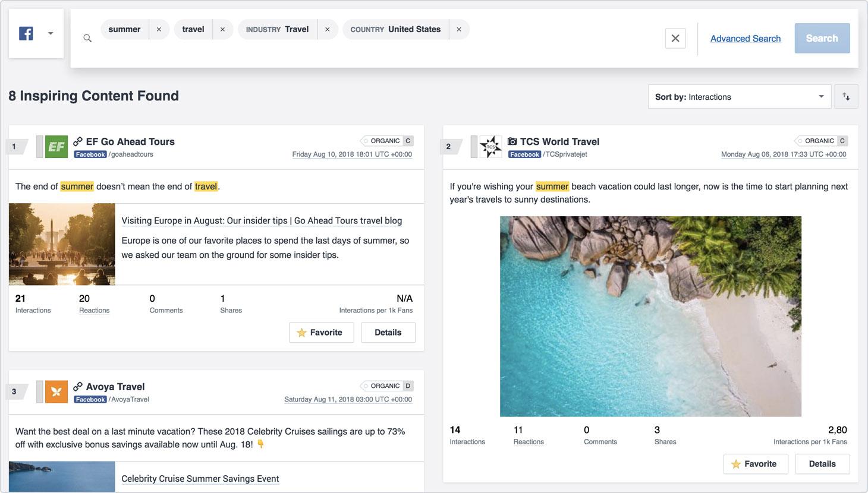This screenshot has width=868, height=493.
Task: Click the ORGANIC tag on Avoya Travel
Action: [x=386, y=386]
